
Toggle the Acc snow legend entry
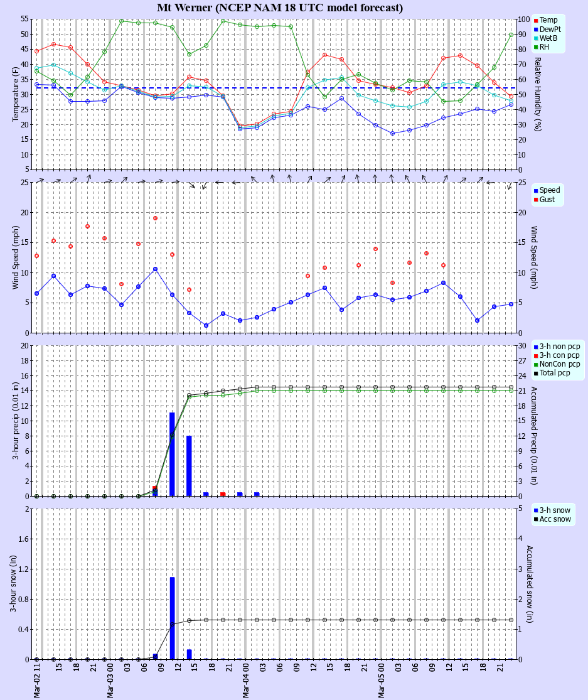551,520
